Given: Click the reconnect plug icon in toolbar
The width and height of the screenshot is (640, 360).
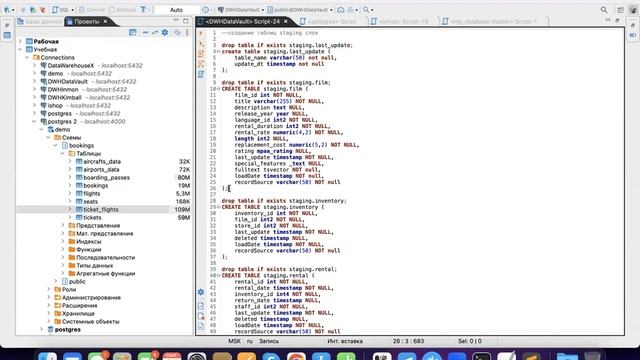Looking at the screenshot, I should pos(33,10).
